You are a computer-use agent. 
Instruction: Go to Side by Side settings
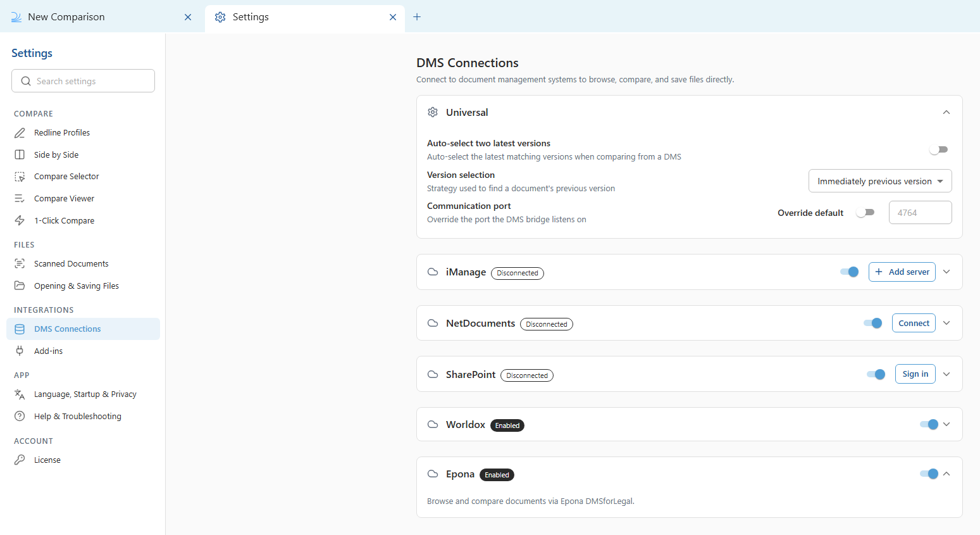coord(83,154)
